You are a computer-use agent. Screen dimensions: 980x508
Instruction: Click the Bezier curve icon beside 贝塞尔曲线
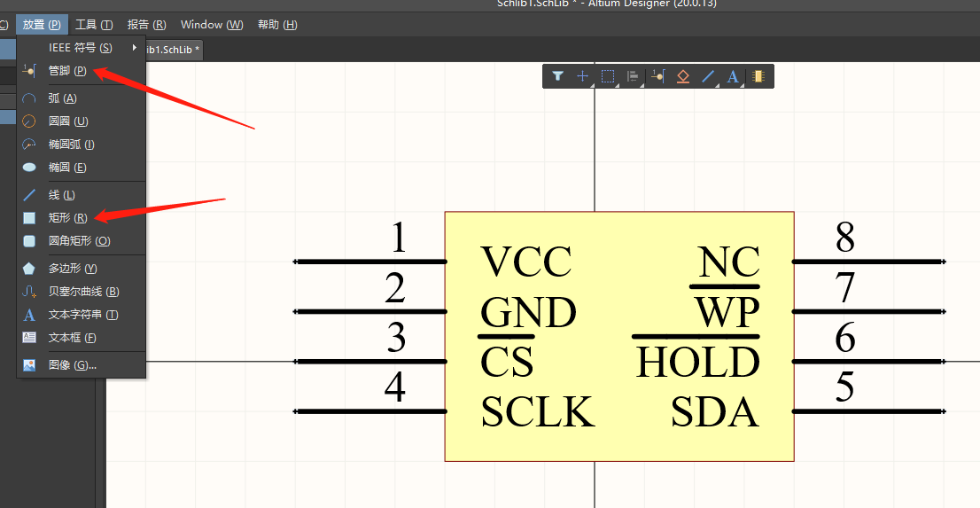28,292
